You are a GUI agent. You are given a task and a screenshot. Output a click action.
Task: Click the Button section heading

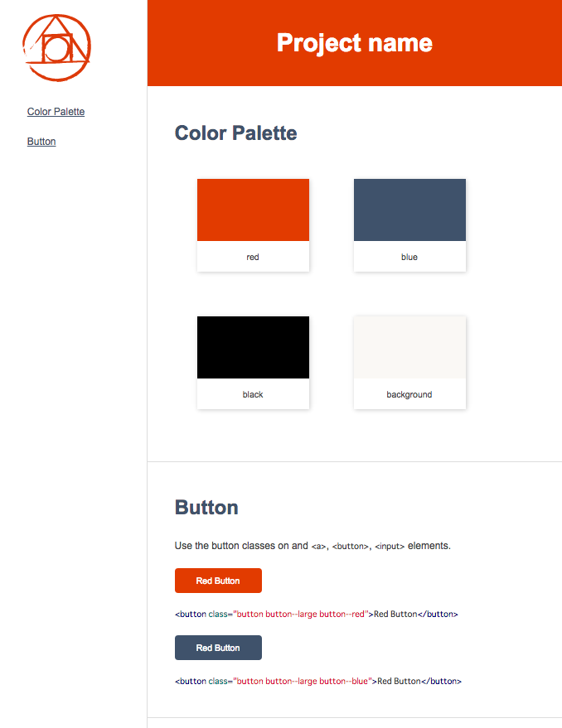tap(206, 507)
